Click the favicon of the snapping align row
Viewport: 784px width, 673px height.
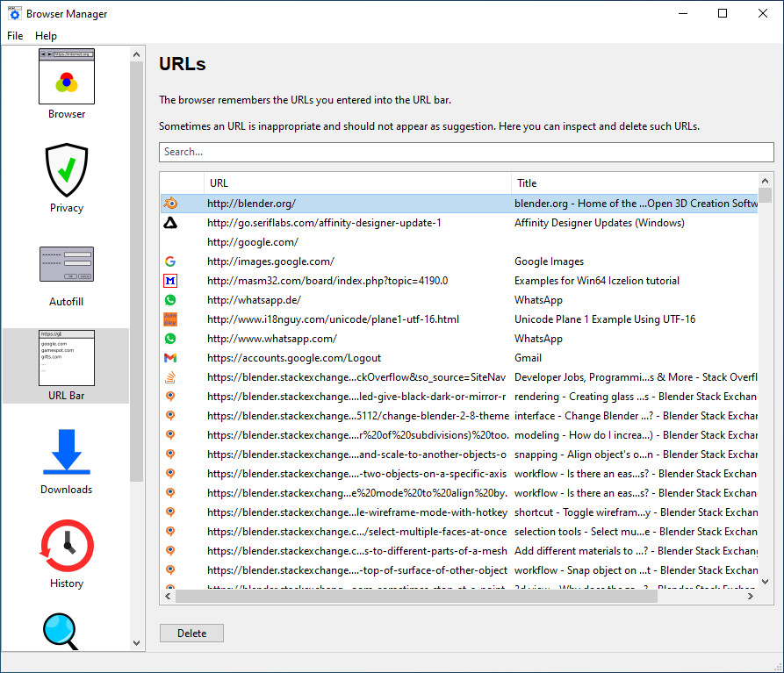(x=170, y=455)
